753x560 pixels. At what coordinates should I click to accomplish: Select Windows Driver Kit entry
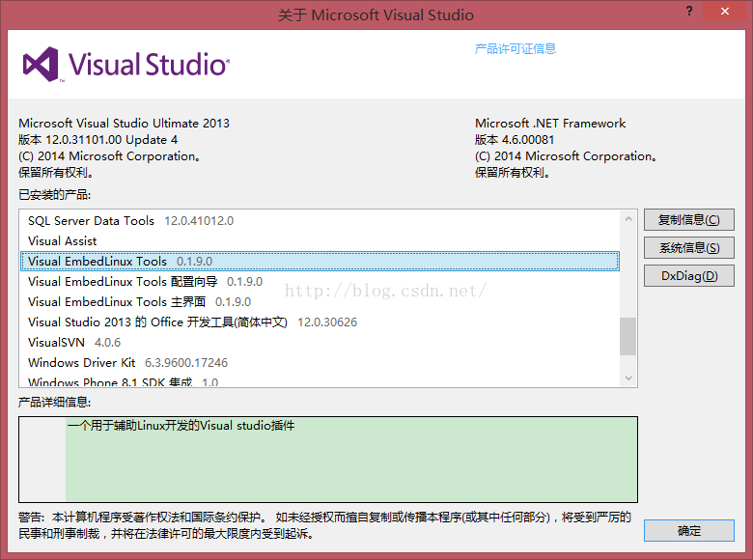pyautogui.click(x=320, y=363)
